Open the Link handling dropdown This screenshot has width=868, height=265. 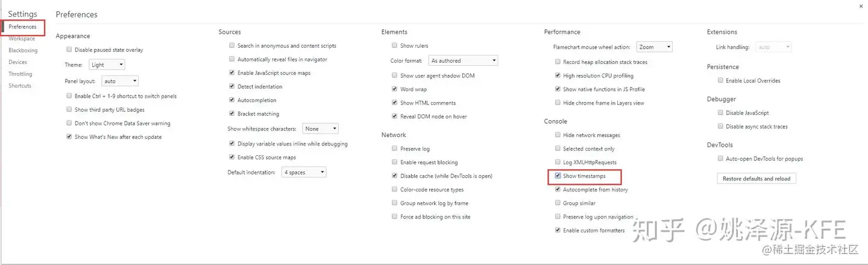coord(773,47)
